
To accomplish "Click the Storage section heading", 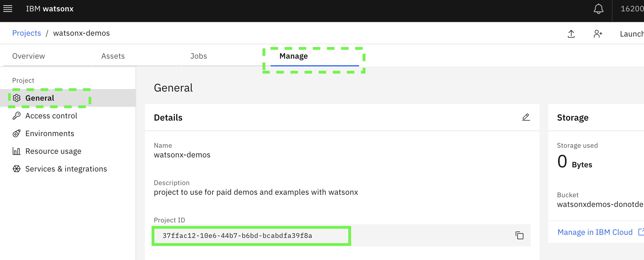I will click(x=573, y=118).
